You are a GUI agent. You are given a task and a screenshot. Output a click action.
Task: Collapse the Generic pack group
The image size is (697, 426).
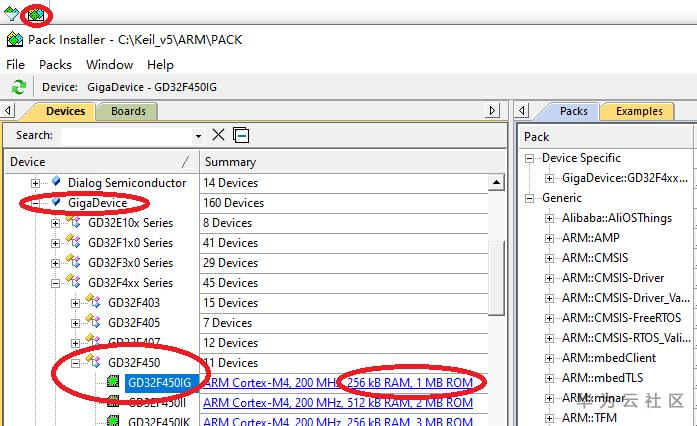pyautogui.click(x=529, y=198)
